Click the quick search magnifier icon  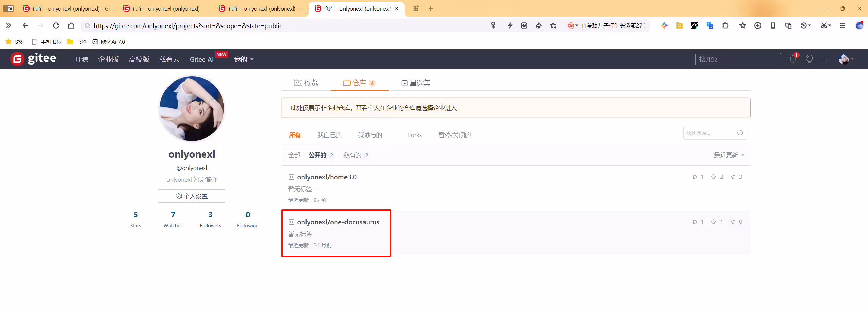click(740, 133)
